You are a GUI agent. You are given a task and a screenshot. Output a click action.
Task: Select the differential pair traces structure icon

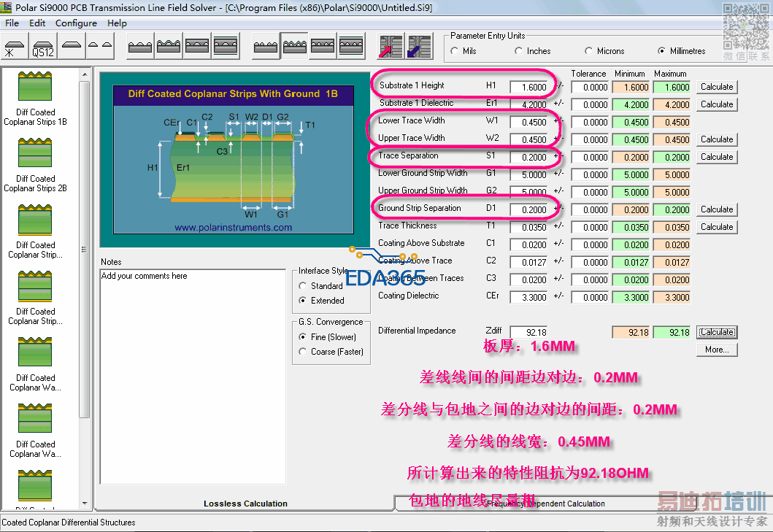(100, 47)
